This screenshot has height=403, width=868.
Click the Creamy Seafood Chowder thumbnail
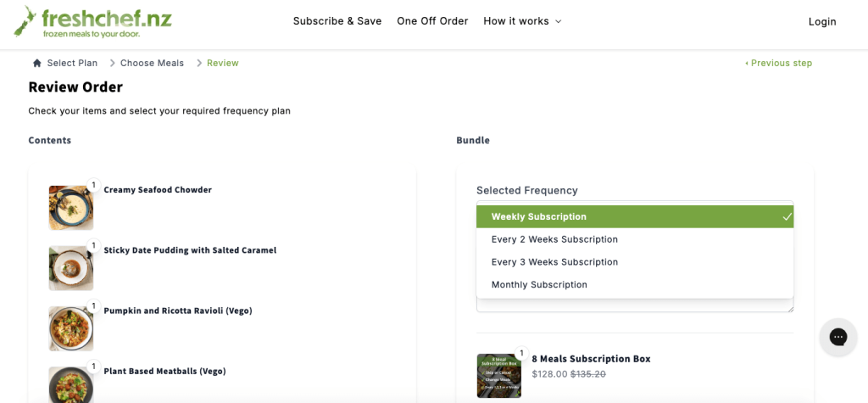(x=71, y=208)
